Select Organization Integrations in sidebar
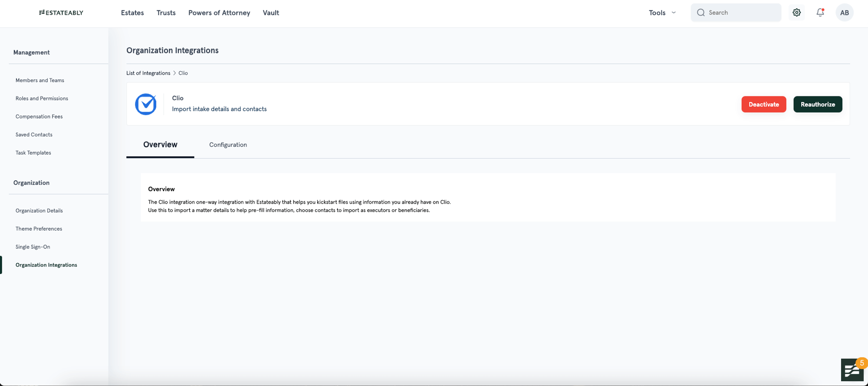 pyautogui.click(x=46, y=265)
